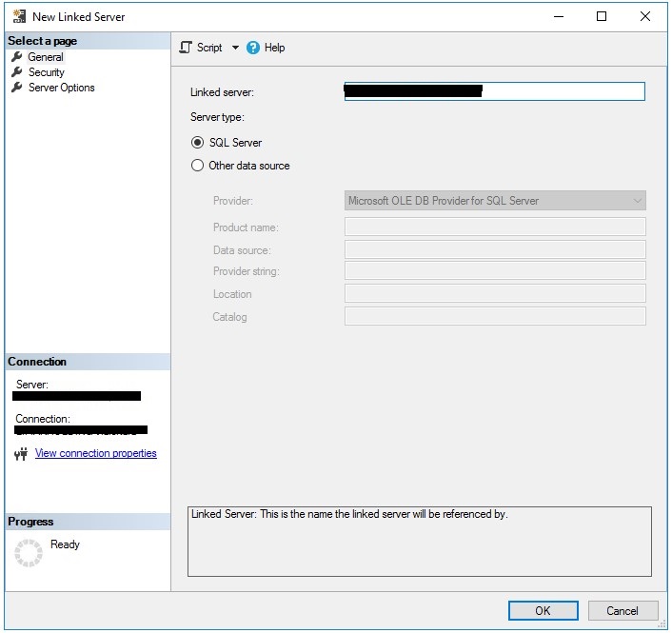Click the wrench icon beside Security
Viewport: 672px width, 633px height.
[16, 72]
